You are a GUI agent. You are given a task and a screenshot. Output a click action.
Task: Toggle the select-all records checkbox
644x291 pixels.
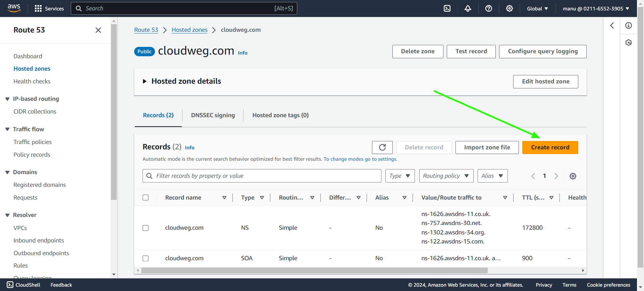146,198
